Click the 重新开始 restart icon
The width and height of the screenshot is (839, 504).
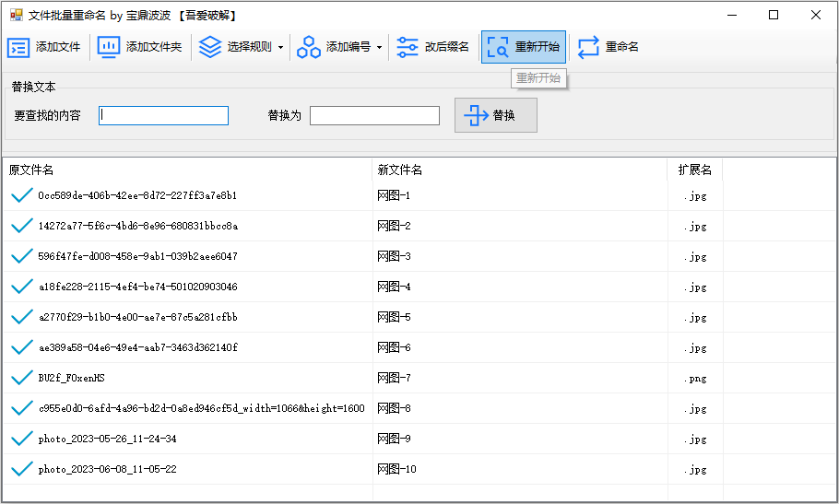(x=498, y=47)
